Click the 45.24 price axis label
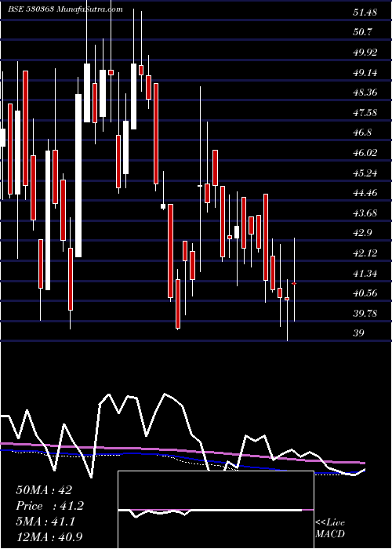Screen dimensions: 392x549 [x=365, y=173]
